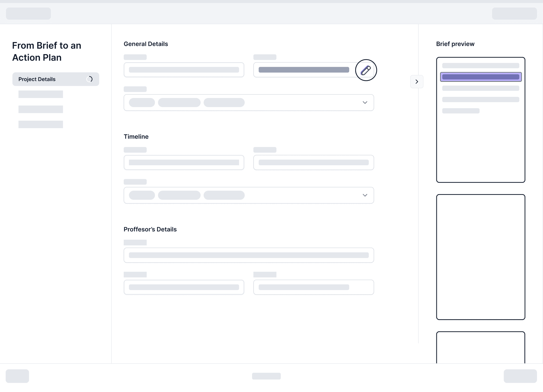Image resolution: width=543 pixels, height=392 pixels.
Task: Click the top-left header logo placeholder
Action: point(28,13)
